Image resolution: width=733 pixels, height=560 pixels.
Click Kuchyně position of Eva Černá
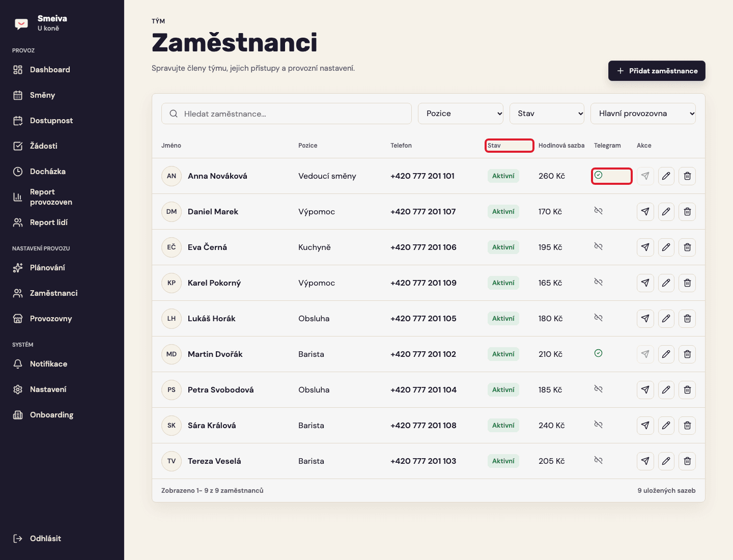pyautogui.click(x=315, y=247)
